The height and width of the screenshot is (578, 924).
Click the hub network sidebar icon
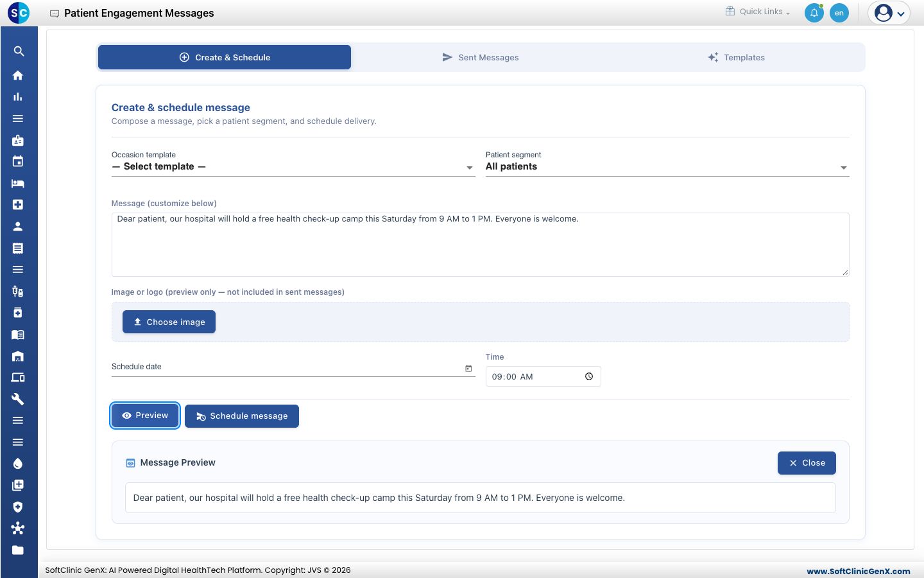[18, 529]
